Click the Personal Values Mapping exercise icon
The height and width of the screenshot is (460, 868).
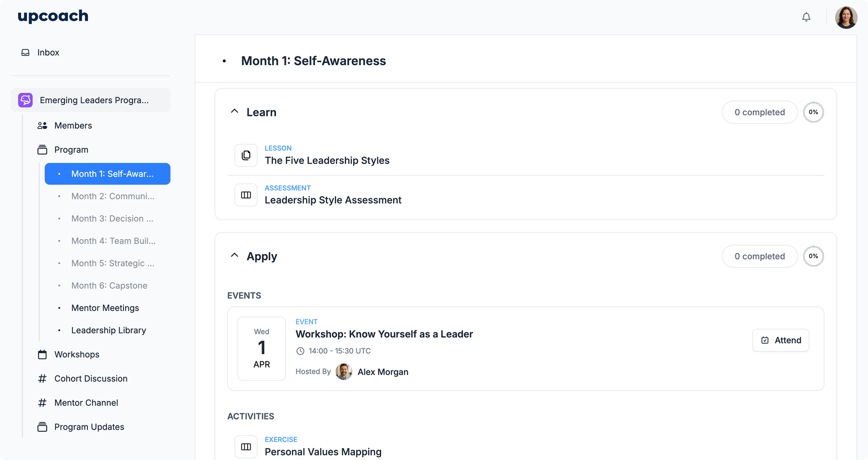246,446
